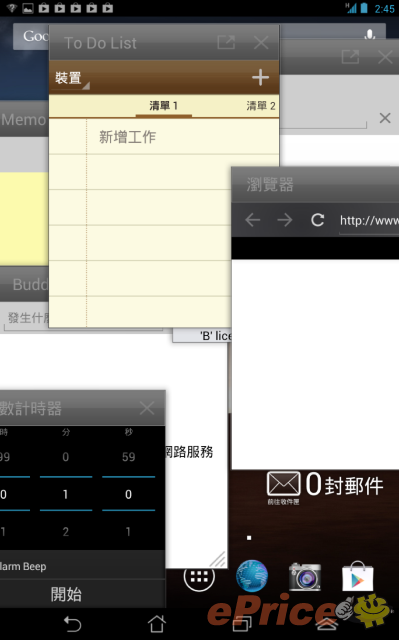Tap the Google voice search microphone

pyautogui.click(x=370, y=35)
